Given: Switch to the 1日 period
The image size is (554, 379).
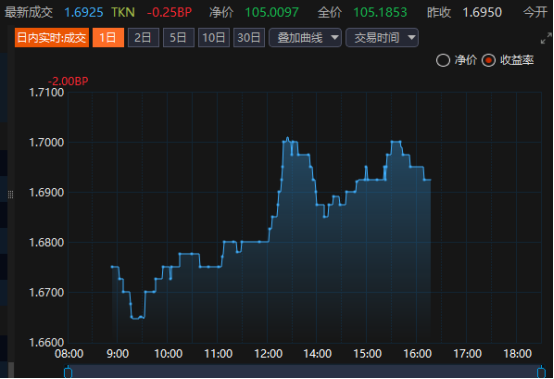Looking at the screenshot, I should coord(108,37).
